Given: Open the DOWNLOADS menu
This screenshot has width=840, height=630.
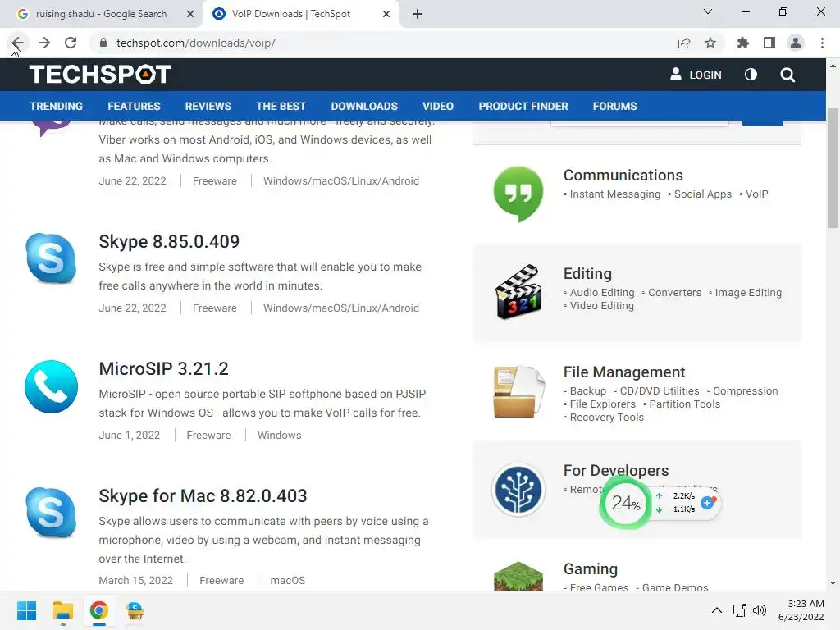Looking at the screenshot, I should (364, 106).
